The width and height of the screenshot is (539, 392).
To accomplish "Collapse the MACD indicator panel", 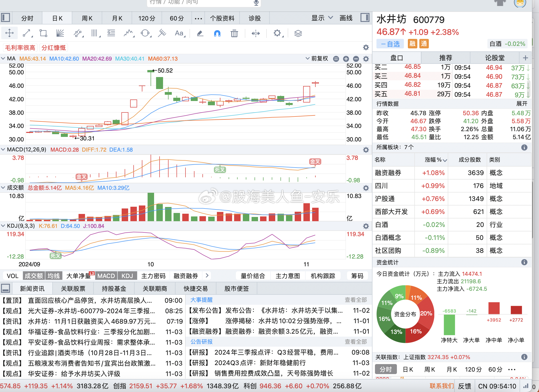I will tap(3, 149).
